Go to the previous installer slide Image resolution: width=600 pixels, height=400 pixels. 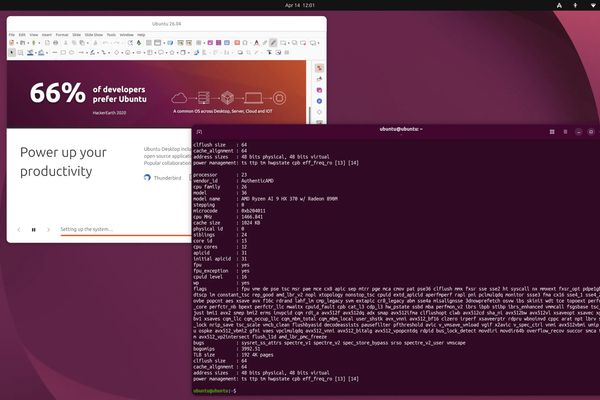click(x=19, y=230)
